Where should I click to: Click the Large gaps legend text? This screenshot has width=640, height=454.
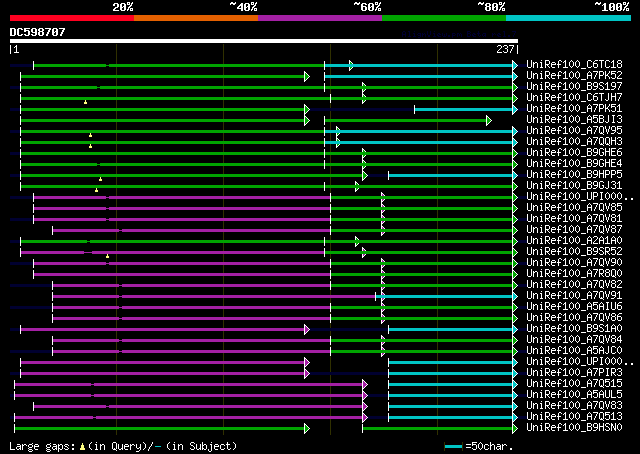[123, 446]
